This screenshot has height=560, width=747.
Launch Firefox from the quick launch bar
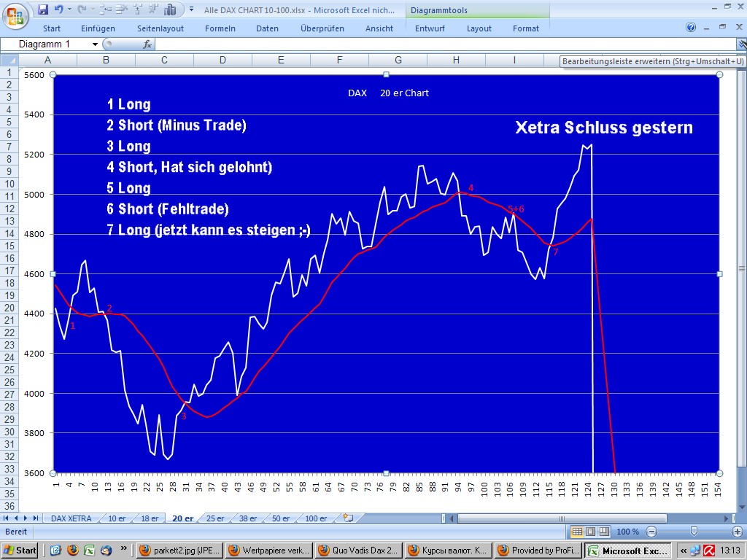pyautogui.click(x=73, y=550)
